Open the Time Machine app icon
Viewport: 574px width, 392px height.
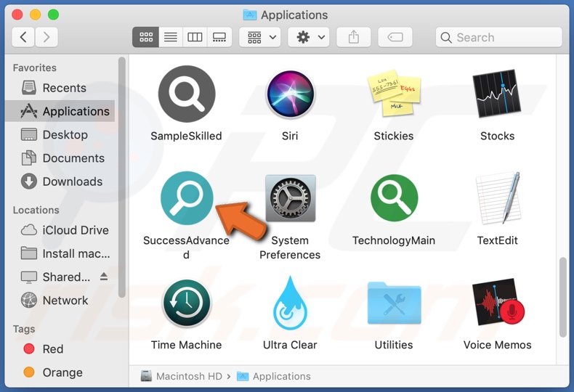[187, 303]
